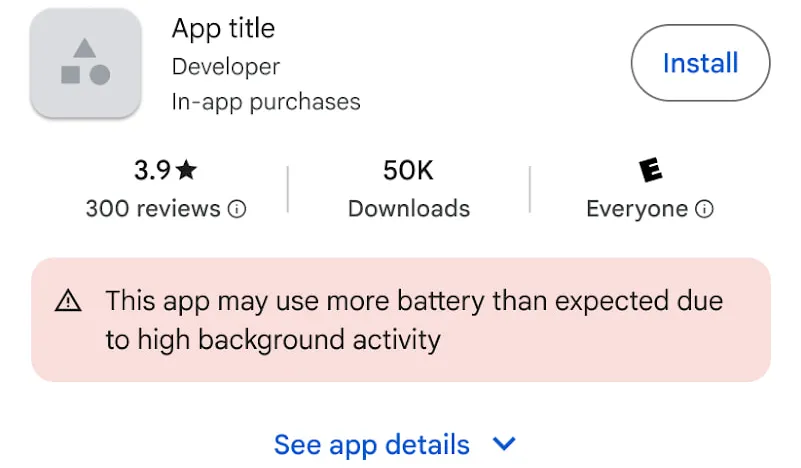Click the info icon next to 300 reviews
The width and height of the screenshot is (801, 468).
[x=237, y=209]
